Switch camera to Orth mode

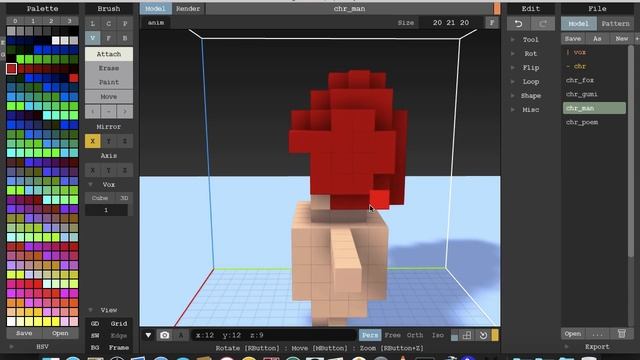(415, 335)
